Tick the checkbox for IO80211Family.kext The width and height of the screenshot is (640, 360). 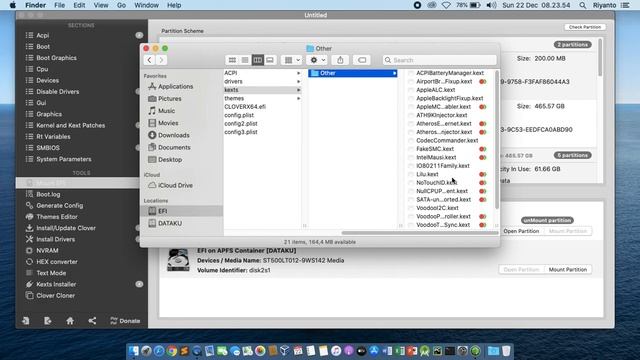411,166
